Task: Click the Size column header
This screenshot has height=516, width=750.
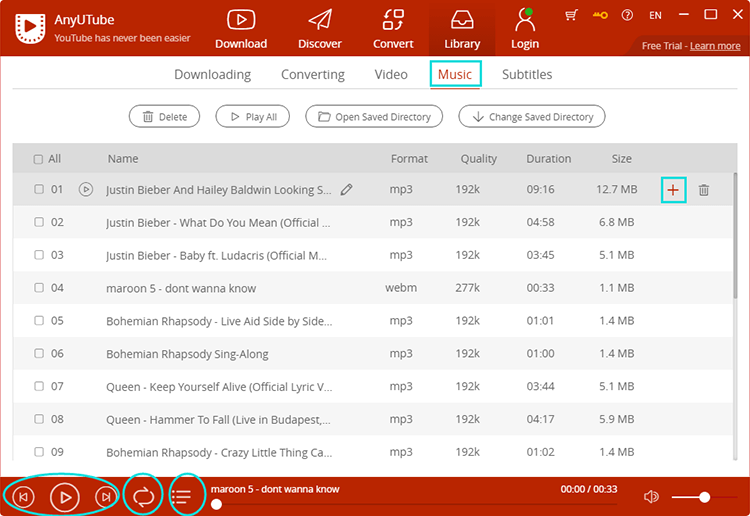Action: [x=621, y=159]
